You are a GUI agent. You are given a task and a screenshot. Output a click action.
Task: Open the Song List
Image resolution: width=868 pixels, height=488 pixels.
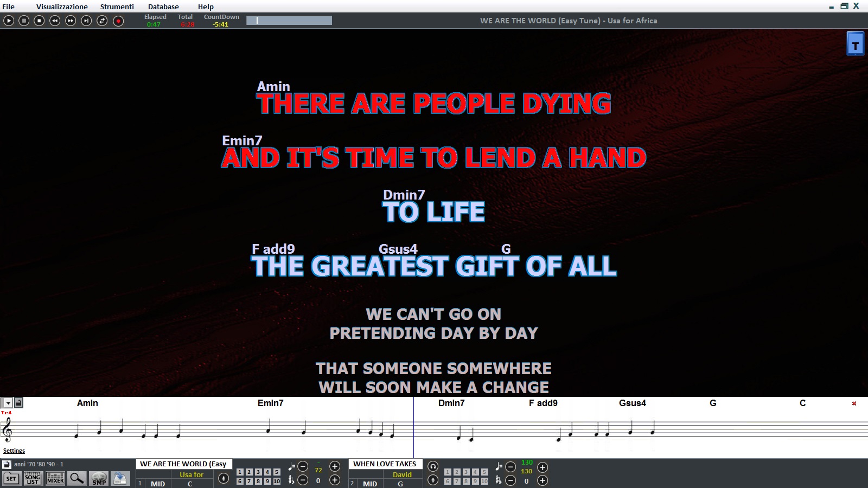click(33, 478)
